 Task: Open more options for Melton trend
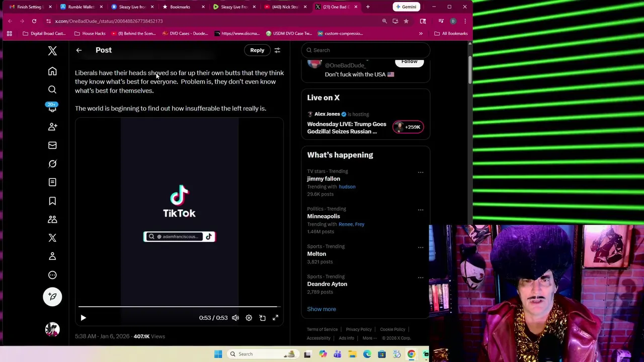421,247
